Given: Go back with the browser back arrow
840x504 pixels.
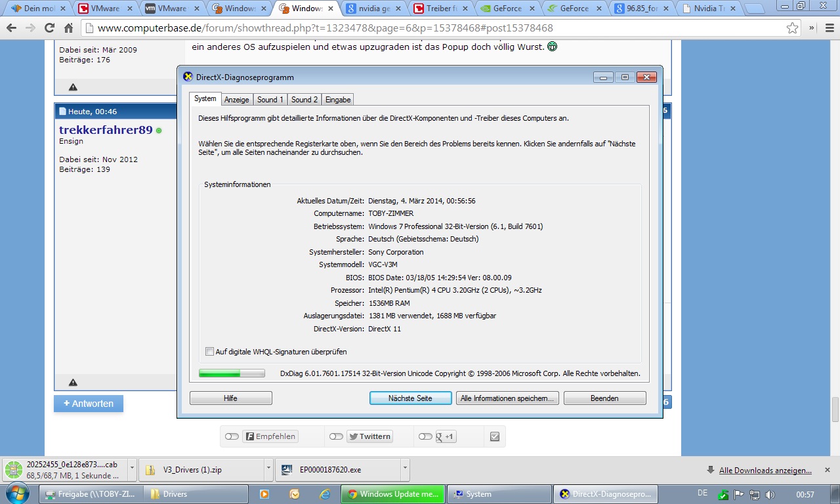Looking at the screenshot, I should (11, 28).
